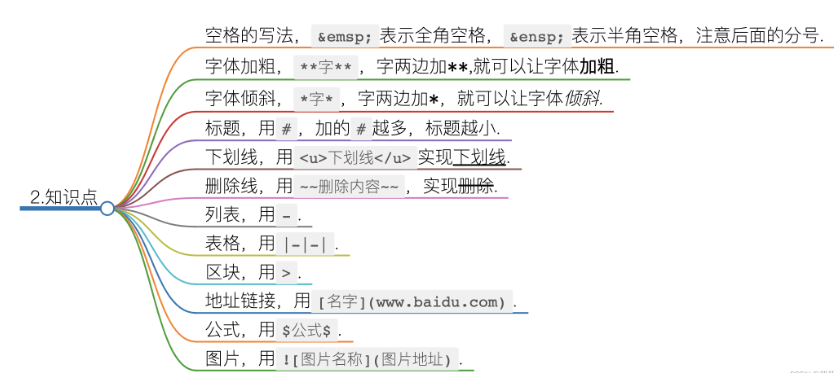This screenshot has height=373, width=834.
Task: Click the <u>下划线</u> code snippet
Action: (355, 158)
